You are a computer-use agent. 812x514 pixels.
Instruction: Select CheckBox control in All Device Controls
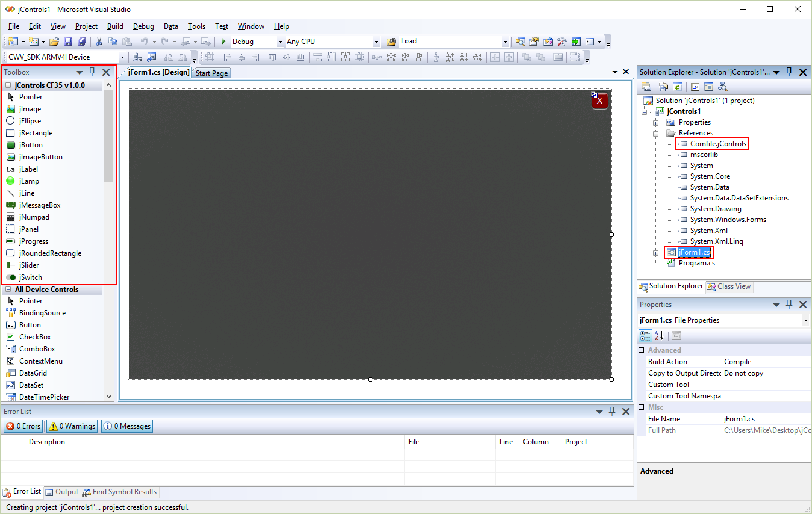(x=34, y=337)
